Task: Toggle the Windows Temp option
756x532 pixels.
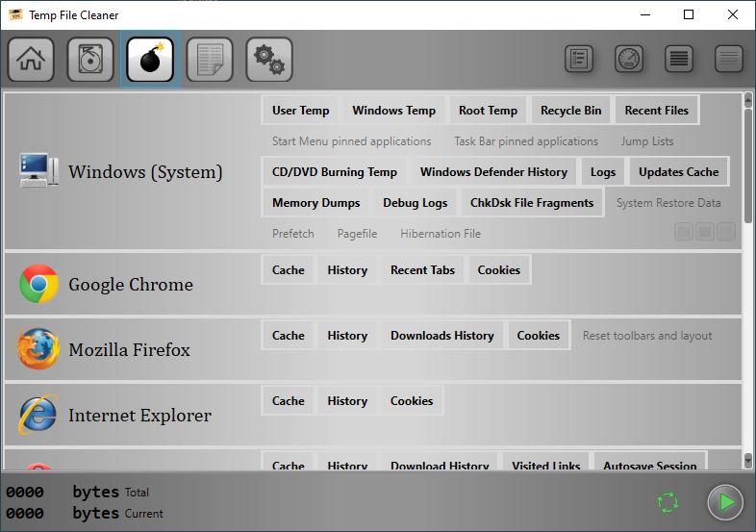Action: click(x=394, y=111)
